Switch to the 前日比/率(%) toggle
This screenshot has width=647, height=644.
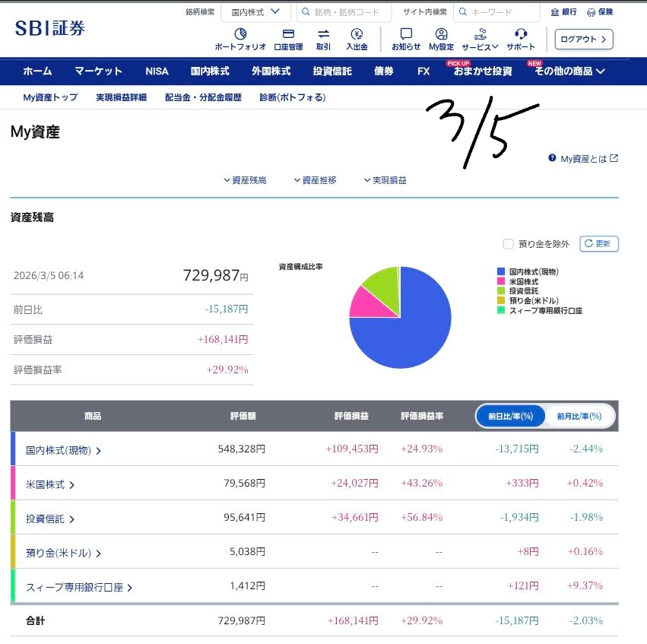pyautogui.click(x=510, y=417)
